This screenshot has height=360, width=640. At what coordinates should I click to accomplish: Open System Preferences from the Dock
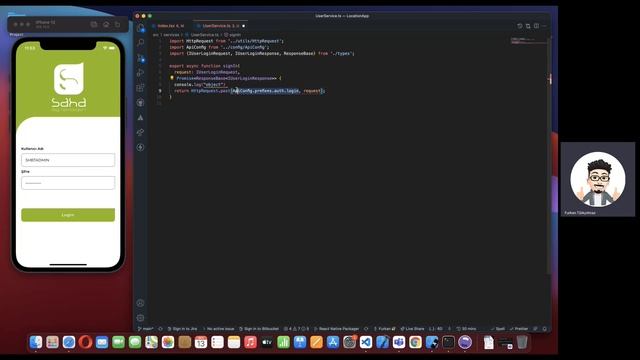(x=349, y=342)
